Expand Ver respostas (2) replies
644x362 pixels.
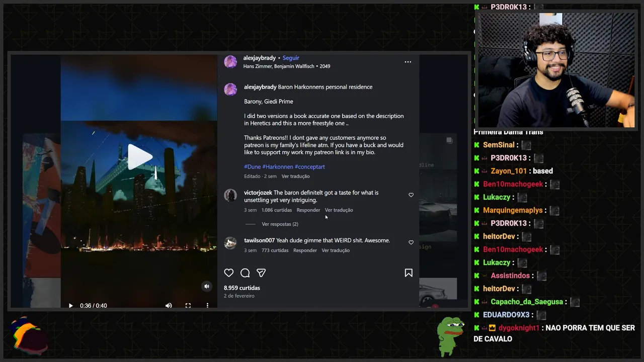point(280,224)
